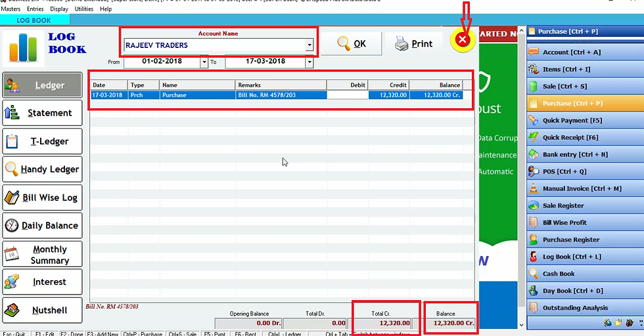
Task: Open Quick Payment [F5] shortcut icon
Action: click(x=534, y=120)
